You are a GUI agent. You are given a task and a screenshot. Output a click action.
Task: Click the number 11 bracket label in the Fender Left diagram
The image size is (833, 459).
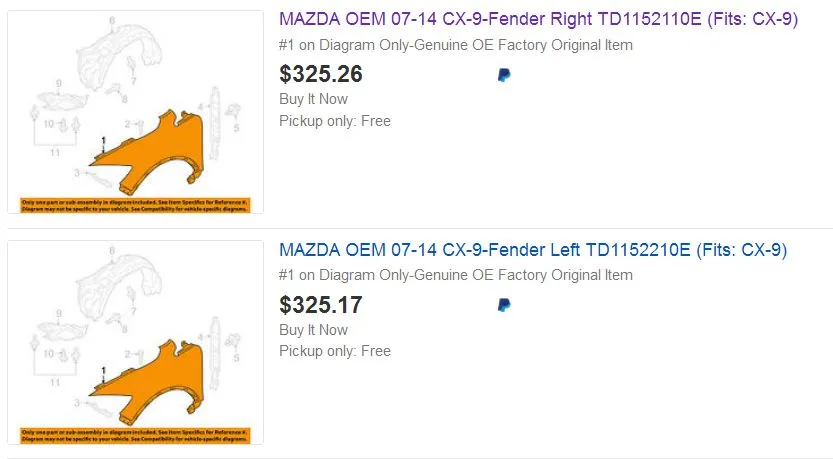pyautogui.click(x=55, y=382)
